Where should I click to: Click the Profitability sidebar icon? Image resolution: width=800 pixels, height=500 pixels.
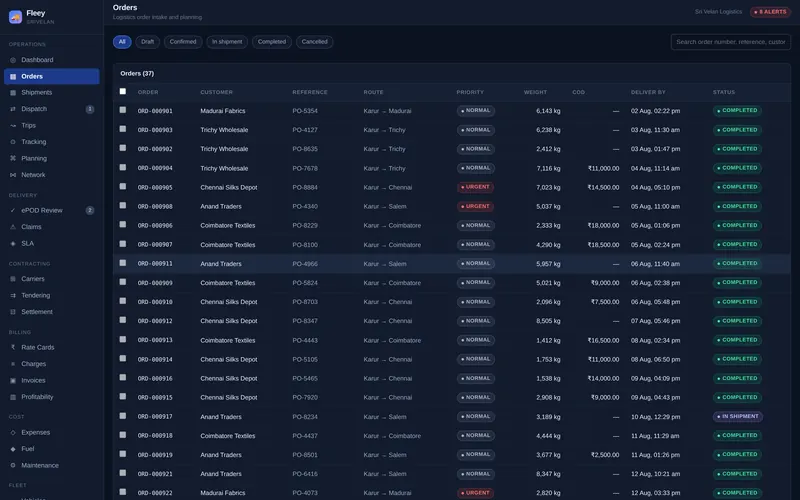13,397
